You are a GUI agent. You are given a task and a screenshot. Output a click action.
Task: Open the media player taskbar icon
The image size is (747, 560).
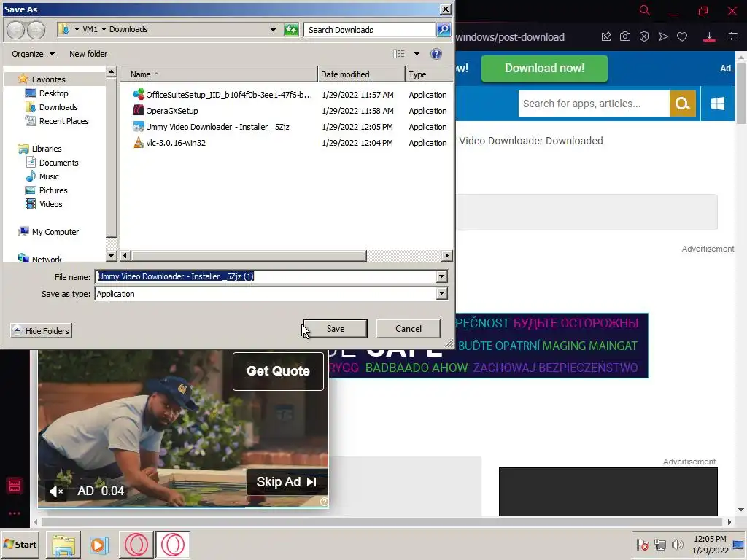pos(98,545)
